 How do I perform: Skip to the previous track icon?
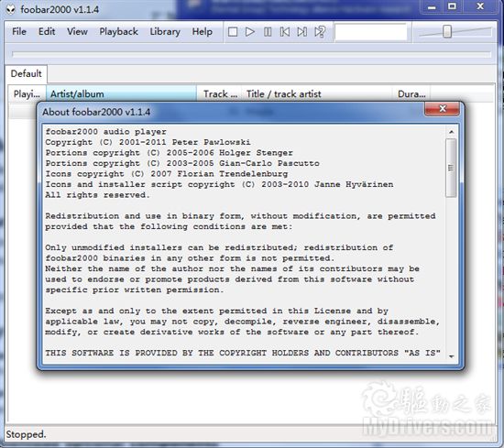285,32
